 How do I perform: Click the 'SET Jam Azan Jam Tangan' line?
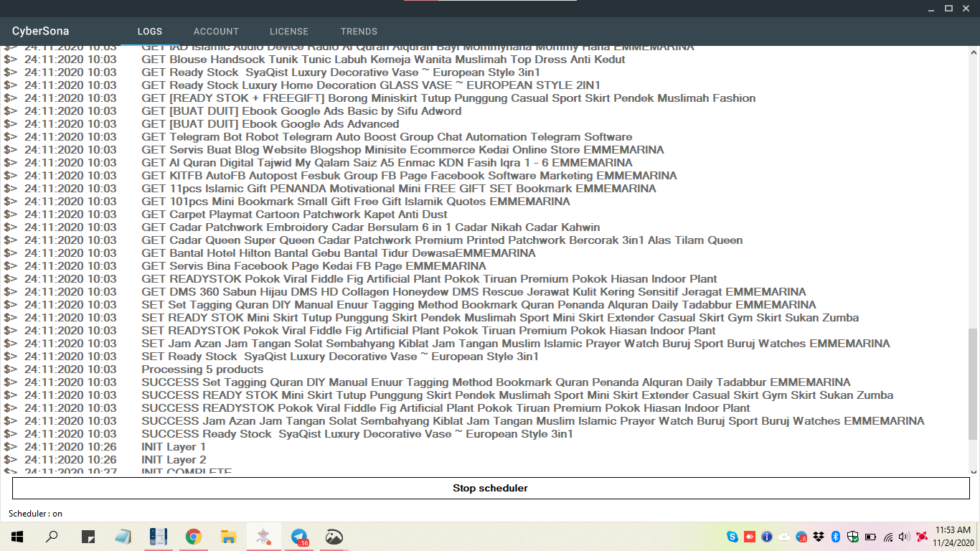click(x=516, y=344)
